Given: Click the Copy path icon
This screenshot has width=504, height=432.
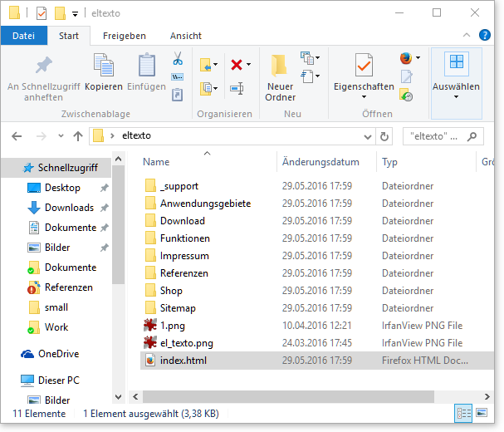Looking at the screenshot, I should point(178,77).
